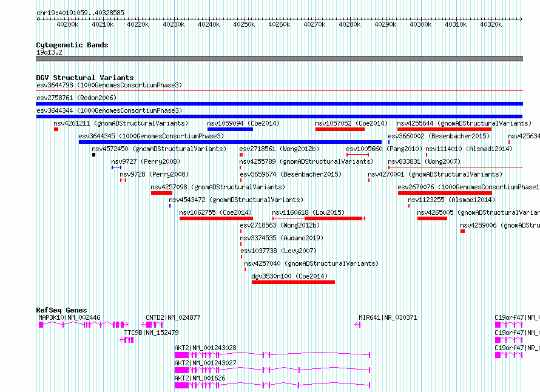Click the nsv4543472 variant label

pyautogui.click(x=236, y=200)
